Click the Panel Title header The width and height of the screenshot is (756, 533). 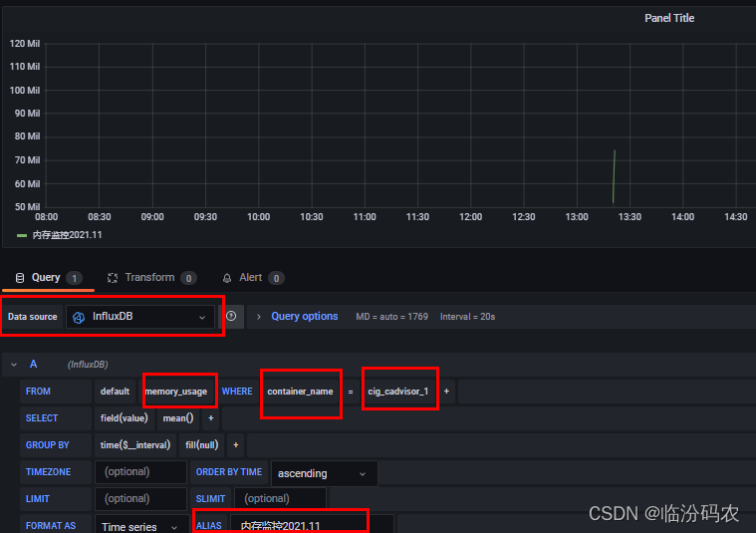(669, 18)
